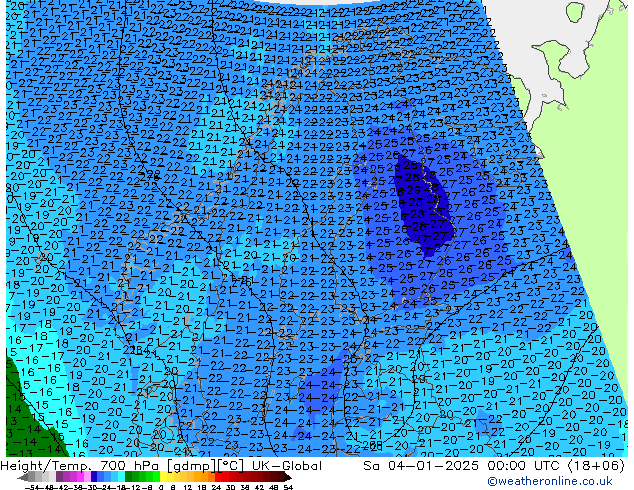Click the '268' height contour label on map
Screen dimensions: 634x490
pyautogui.click(x=373, y=446)
